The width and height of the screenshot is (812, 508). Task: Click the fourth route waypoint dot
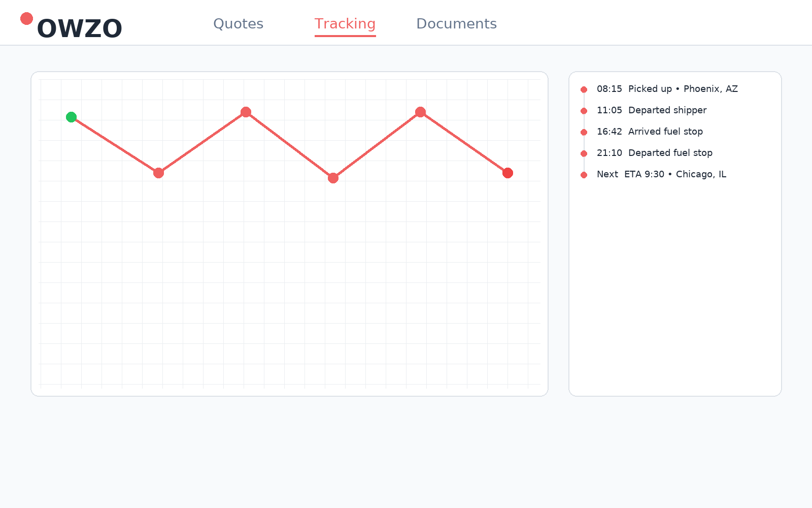tap(333, 178)
